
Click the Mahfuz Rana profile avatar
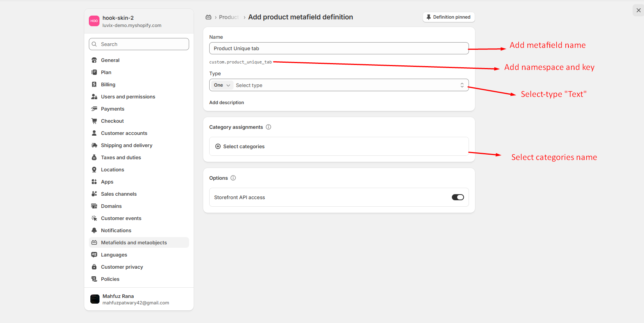[x=95, y=299]
